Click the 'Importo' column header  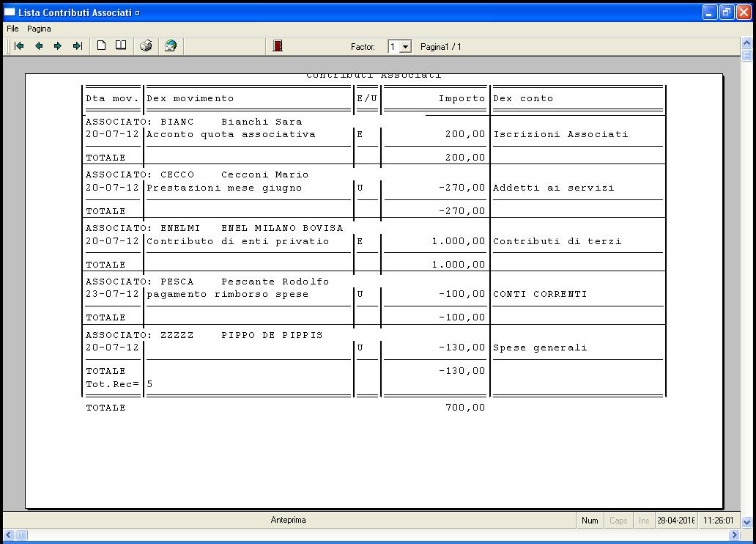coord(462,98)
